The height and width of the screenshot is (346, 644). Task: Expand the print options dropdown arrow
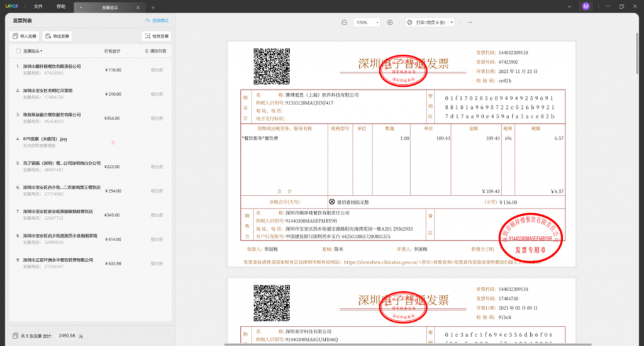[x=452, y=23]
